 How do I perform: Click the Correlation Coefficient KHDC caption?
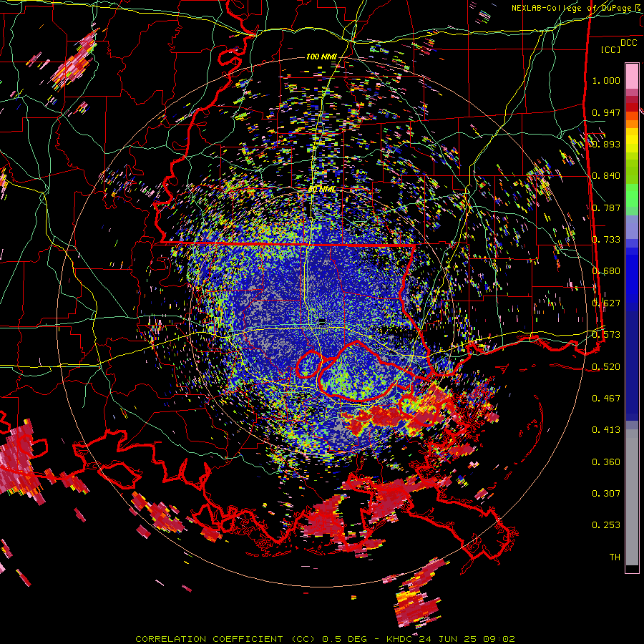(x=326, y=639)
